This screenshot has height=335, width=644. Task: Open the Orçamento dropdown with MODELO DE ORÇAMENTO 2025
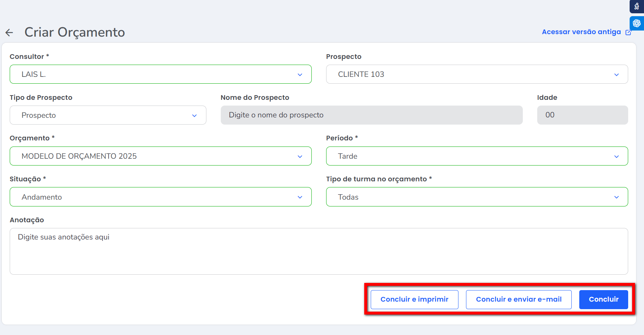(x=160, y=156)
